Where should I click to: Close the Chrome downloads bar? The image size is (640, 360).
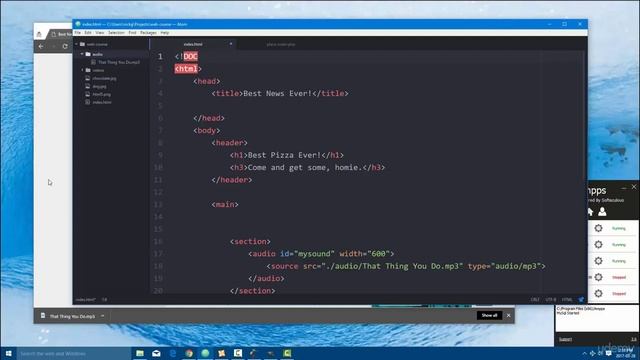click(x=509, y=316)
